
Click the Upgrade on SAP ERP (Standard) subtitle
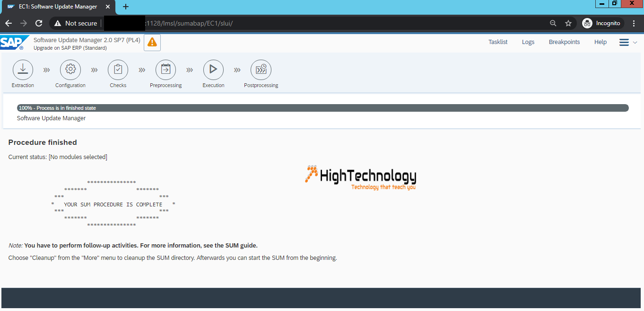coord(70,48)
